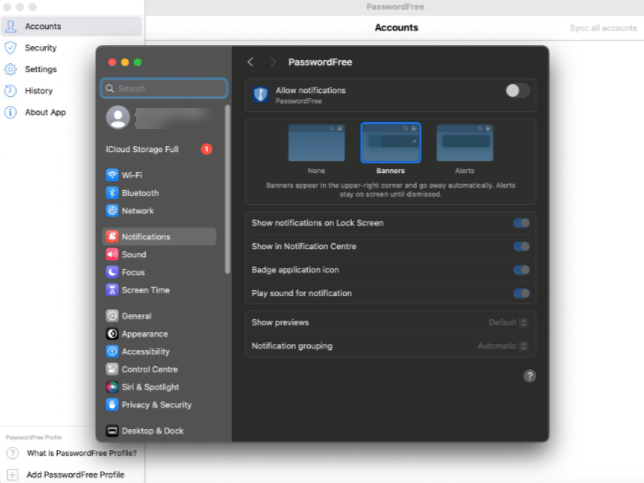This screenshot has width=644, height=483.
Task: Open the History clock icon
Action: click(x=11, y=91)
